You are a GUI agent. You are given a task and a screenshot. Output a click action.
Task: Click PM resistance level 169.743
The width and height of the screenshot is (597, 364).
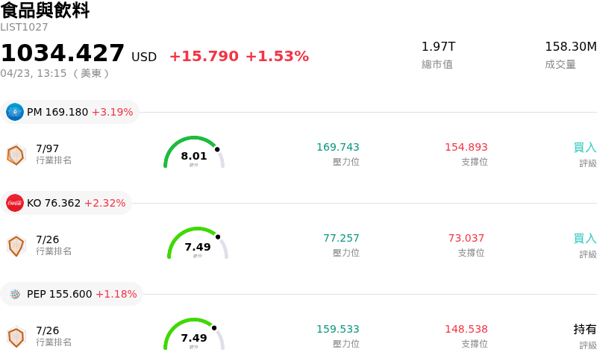tap(337, 147)
